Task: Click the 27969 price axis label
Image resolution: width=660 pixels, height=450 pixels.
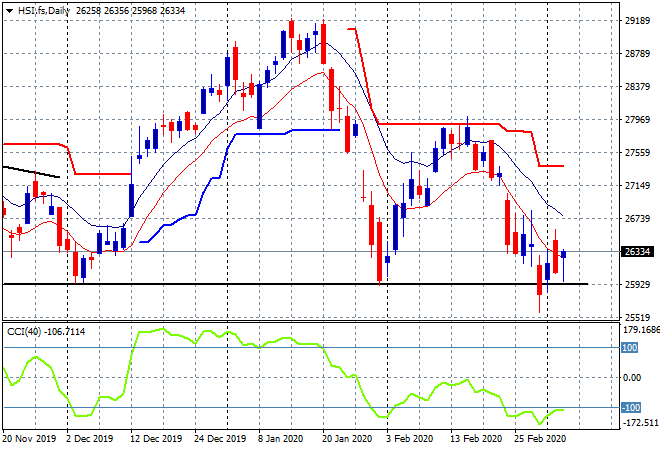Action: click(x=637, y=120)
